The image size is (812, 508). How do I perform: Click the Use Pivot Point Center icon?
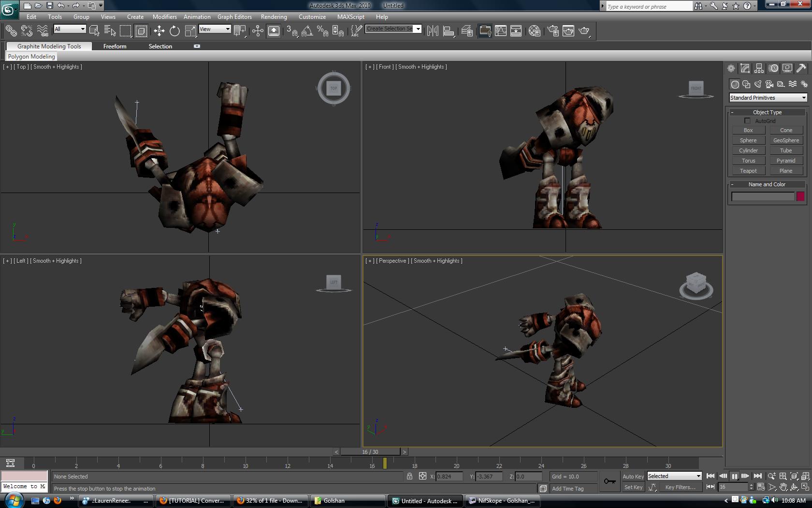pos(240,31)
